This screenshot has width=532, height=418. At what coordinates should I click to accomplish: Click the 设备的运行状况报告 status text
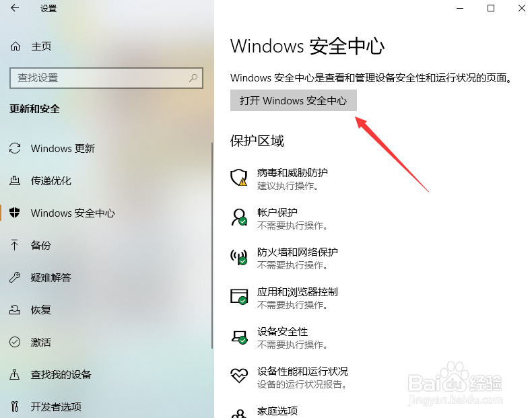[x=302, y=384]
